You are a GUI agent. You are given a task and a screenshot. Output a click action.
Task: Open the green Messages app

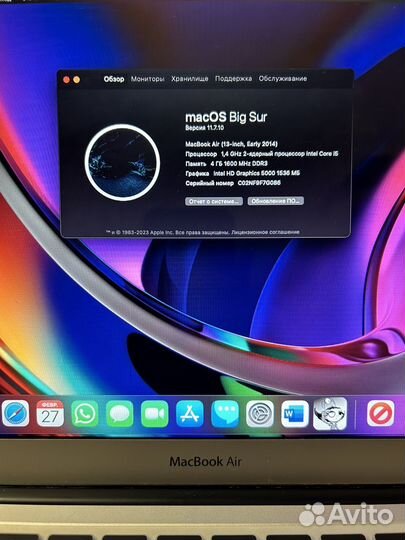[x=120, y=414]
